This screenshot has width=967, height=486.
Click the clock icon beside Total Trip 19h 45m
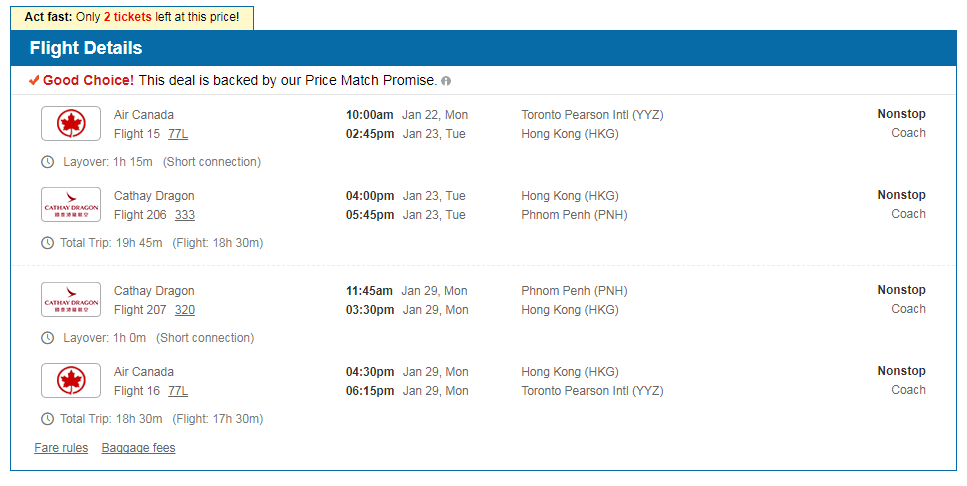click(47, 243)
